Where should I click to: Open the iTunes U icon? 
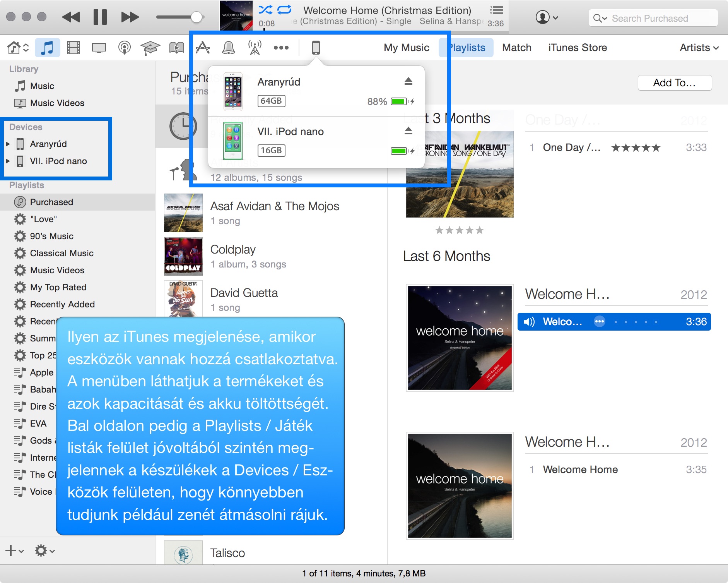[150, 48]
